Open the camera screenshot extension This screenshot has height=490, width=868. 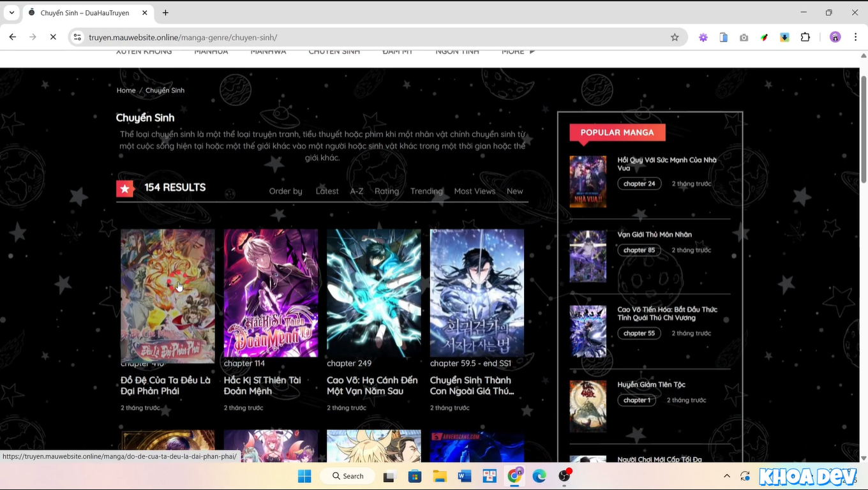pos(744,37)
